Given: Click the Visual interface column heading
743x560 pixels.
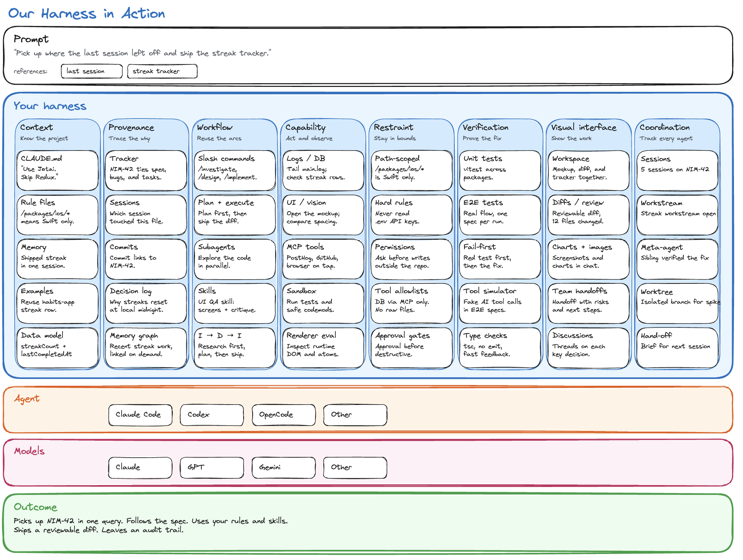Looking at the screenshot, I should 584,127.
